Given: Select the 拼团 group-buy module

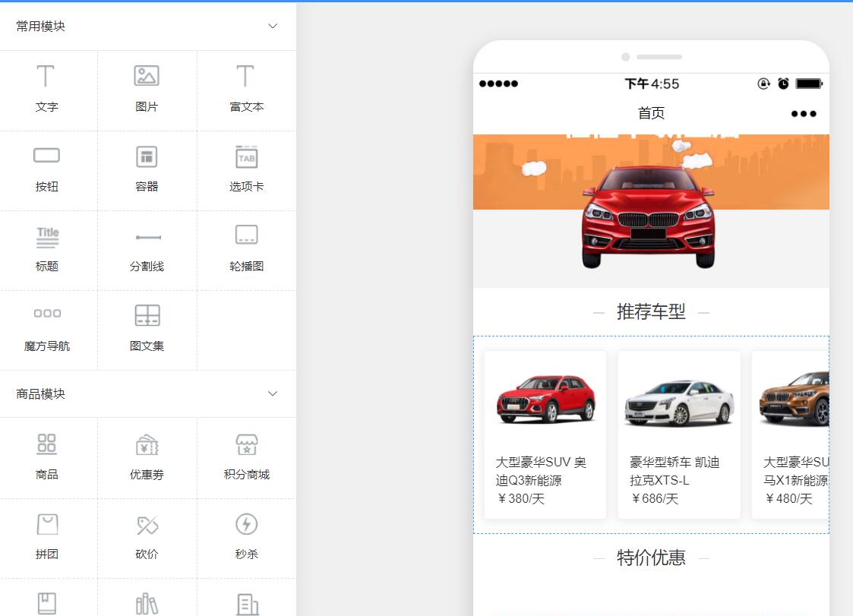Looking at the screenshot, I should 47,538.
